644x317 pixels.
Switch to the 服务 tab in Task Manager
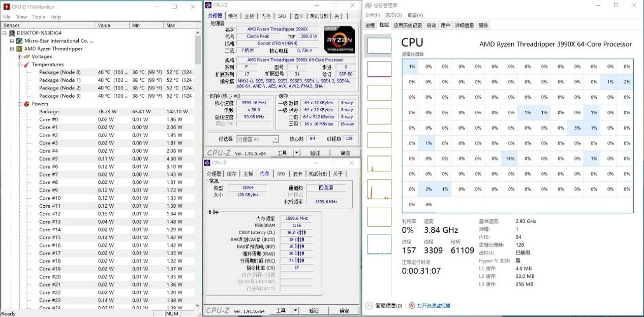(483, 25)
